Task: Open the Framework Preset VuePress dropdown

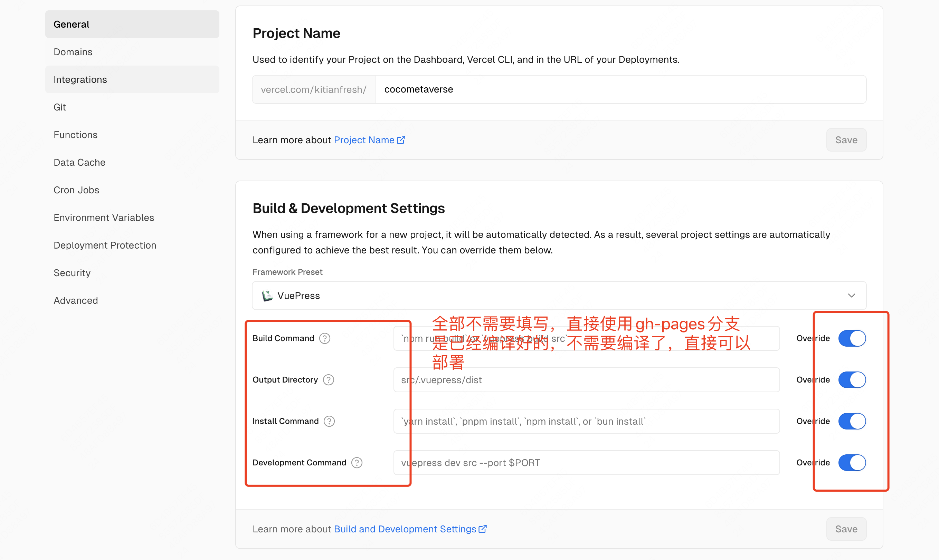Action: [x=559, y=296]
